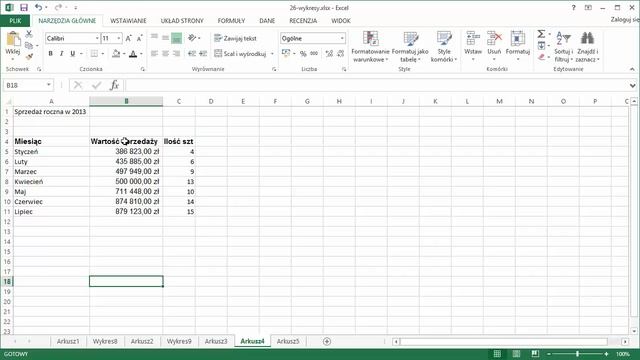Switch to the UKŁAD STRONY tab
Image resolution: width=640 pixels, height=360 pixels.
pyautogui.click(x=182, y=20)
